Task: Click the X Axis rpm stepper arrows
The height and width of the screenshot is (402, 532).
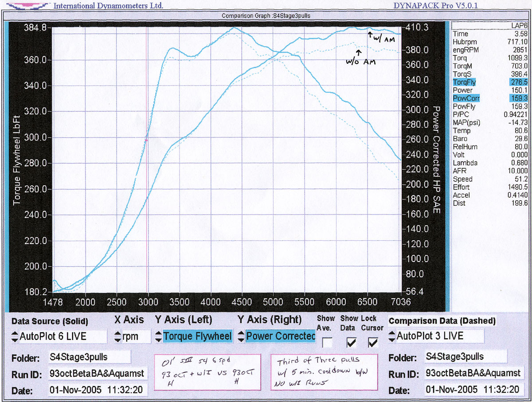Action: pyautogui.click(x=118, y=336)
